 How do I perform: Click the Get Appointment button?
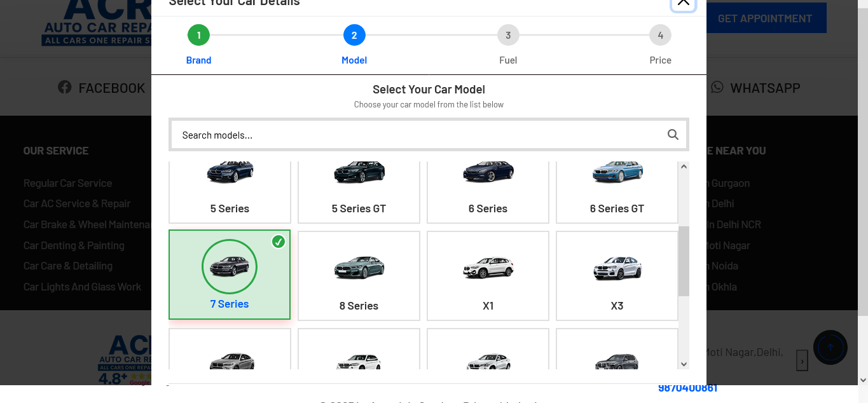tap(764, 18)
